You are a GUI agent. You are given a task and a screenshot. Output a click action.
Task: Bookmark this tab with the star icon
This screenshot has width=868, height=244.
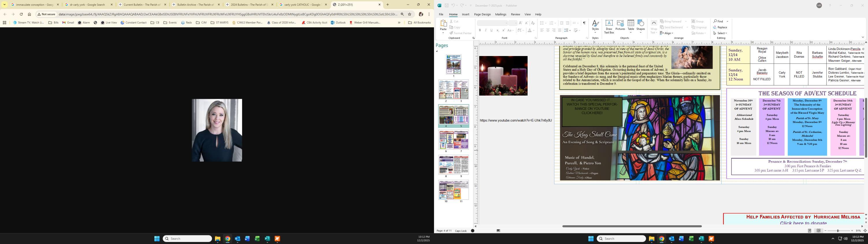[x=409, y=14]
